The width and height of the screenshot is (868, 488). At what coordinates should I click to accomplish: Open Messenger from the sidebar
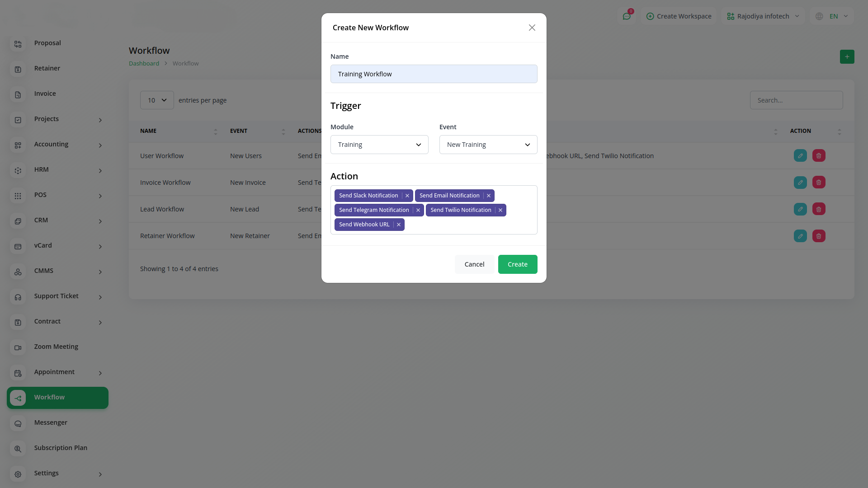[x=51, y=422]
